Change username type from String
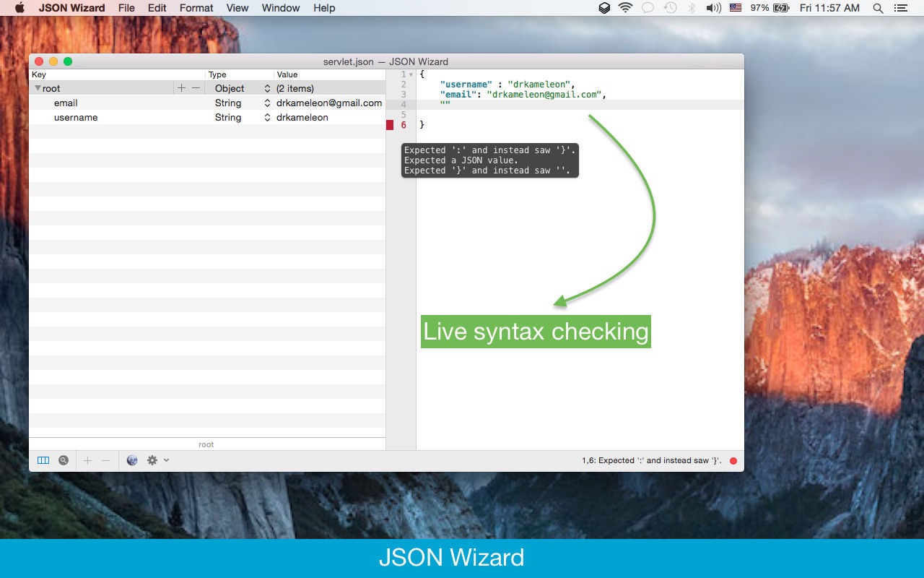The image size is (924, 578). pos(242,117)
